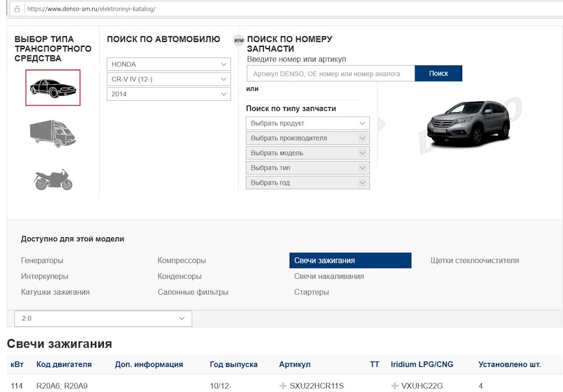Expand the plus icon next to SXU22HCR11S
Screen dimensions: 563x392
[x=283, y=386]
